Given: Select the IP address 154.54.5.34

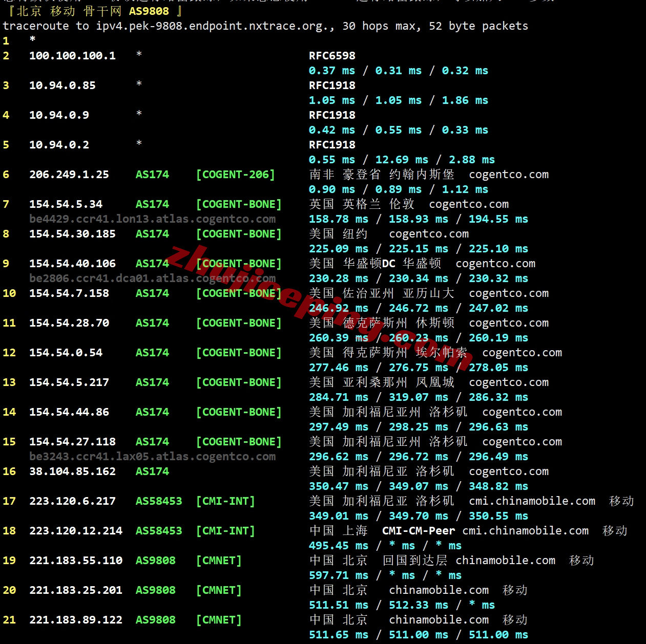Looking at the screenshot, I should click(x=66, y=204).
